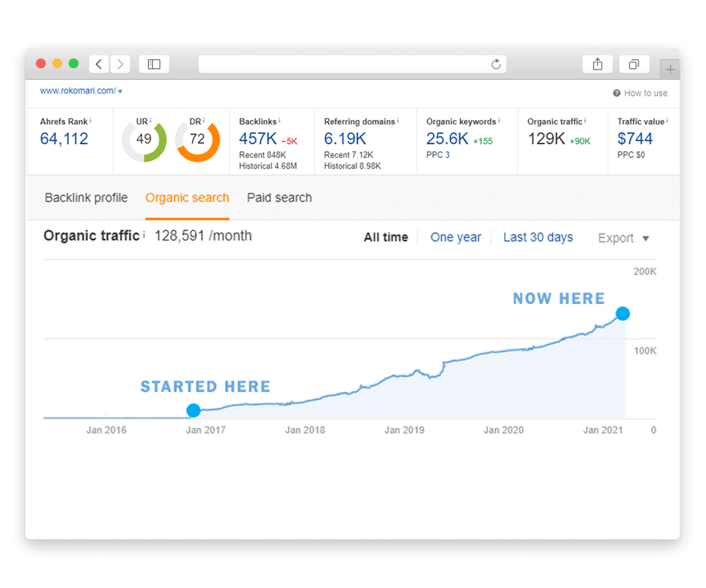
Task: Select the Organic search tab
Action: (x=187, y=198)
